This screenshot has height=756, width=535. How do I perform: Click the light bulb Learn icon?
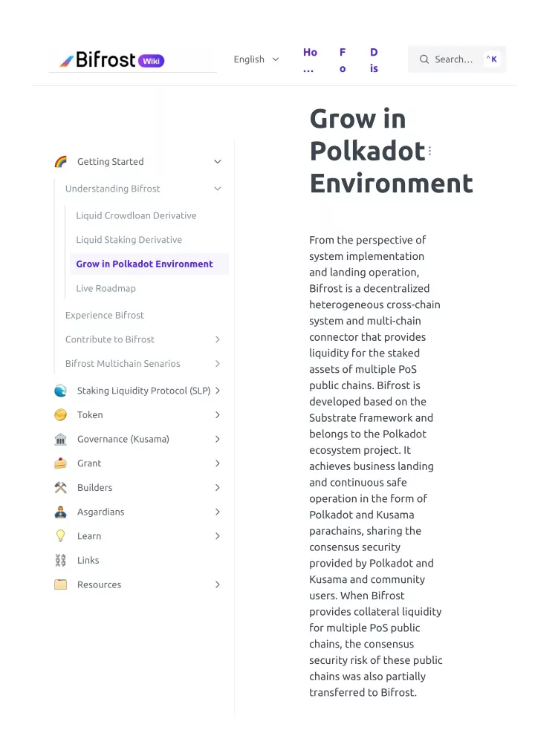[x=61, y=536]
